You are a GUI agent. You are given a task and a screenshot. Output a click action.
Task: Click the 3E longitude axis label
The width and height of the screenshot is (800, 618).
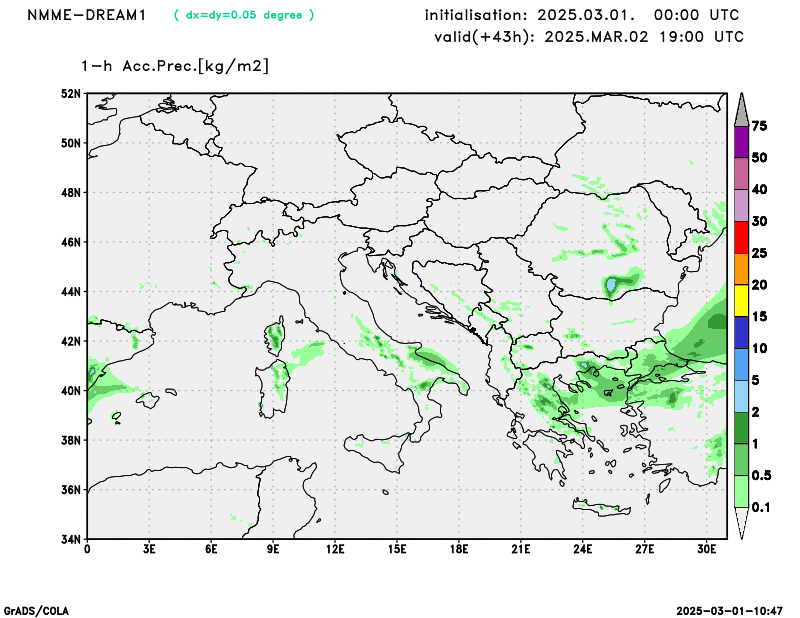(149, 550)
